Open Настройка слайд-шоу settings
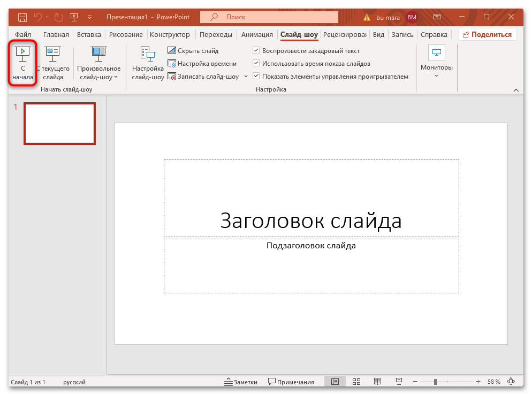532x395 pixels. 148,63
